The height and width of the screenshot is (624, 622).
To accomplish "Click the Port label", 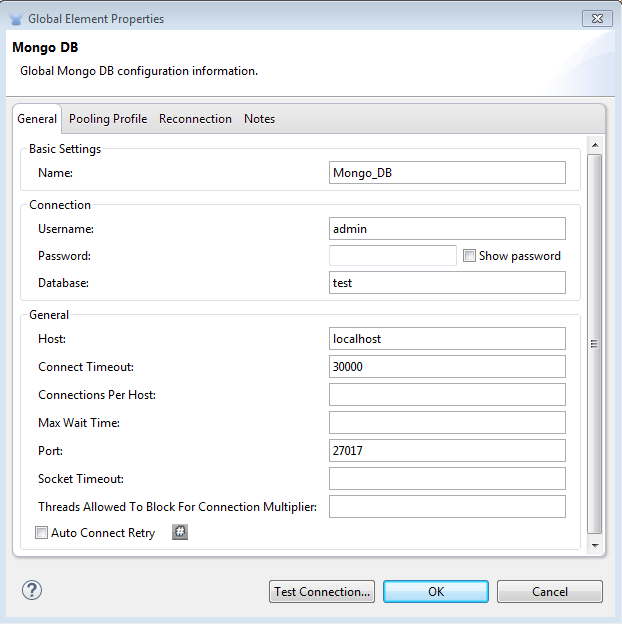I will pos(50,451).
